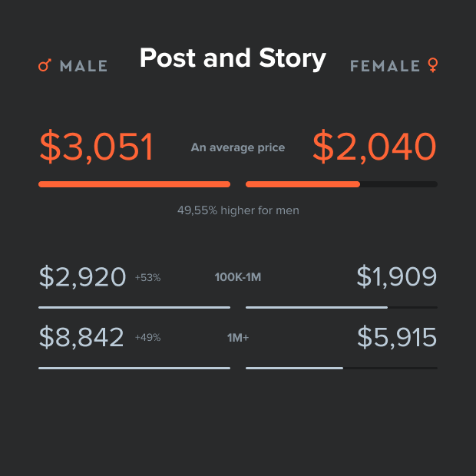Viewport: 476px width, 476px height.
Task: Click the $2,040 female average price
Action: tap(375, 147)
